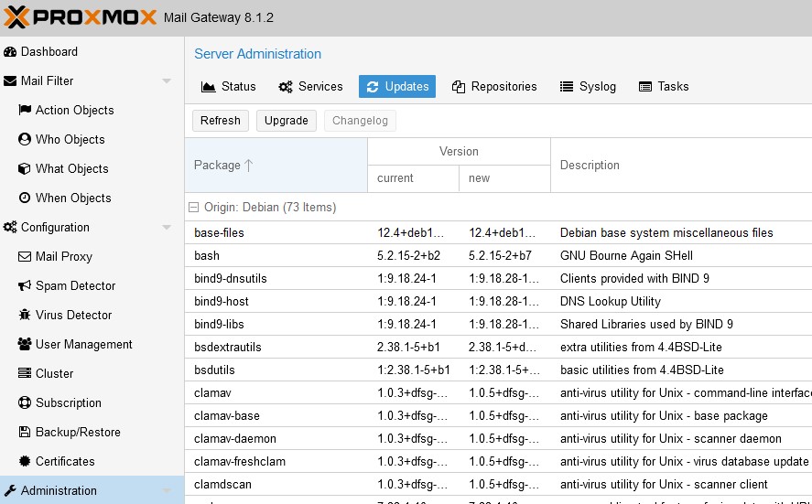Click the Administration wrench icon

pos(10,490)
